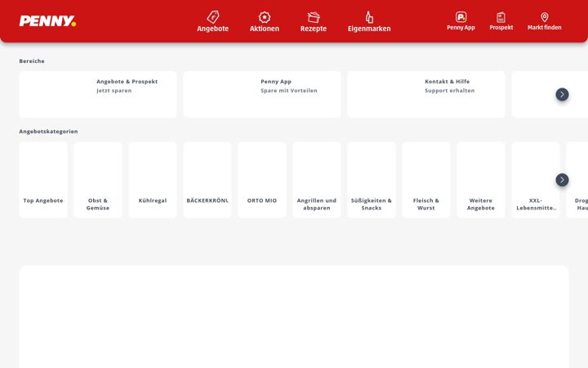Viewport: 588px width, 368px height.
Task: Choose the XXL-Lebensmittel category
Action: pos(536,180)
